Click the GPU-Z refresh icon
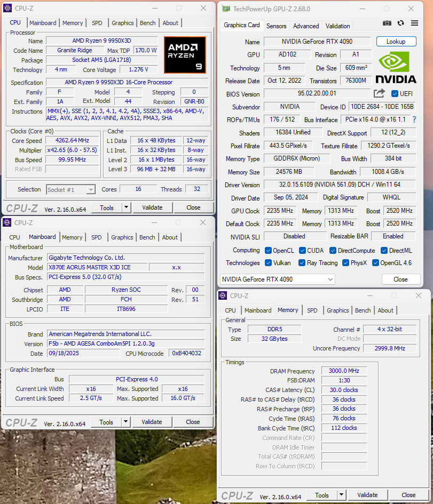433x504 pixels. (400, 23)
